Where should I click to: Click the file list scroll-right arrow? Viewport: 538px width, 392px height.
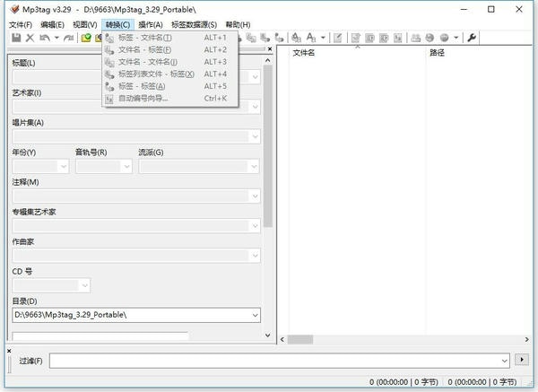pos(526,339)
